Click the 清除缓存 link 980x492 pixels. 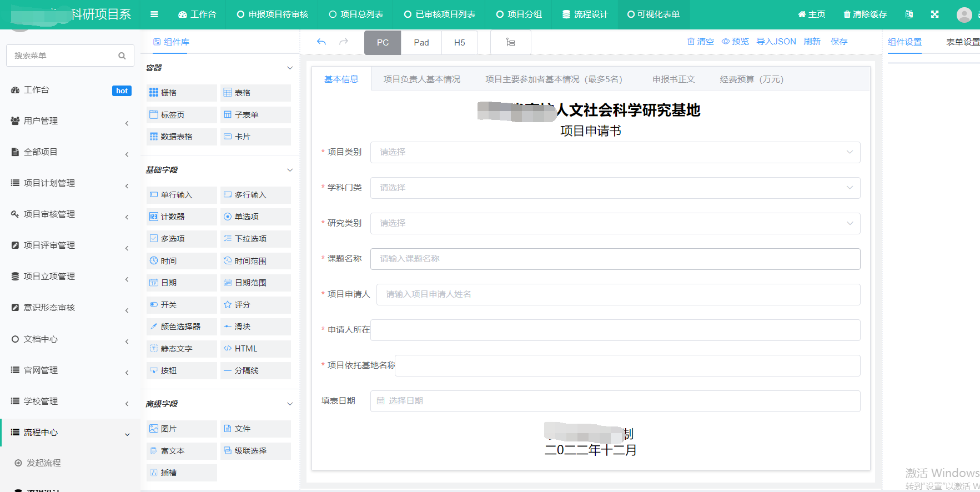(x=865, y=14)
